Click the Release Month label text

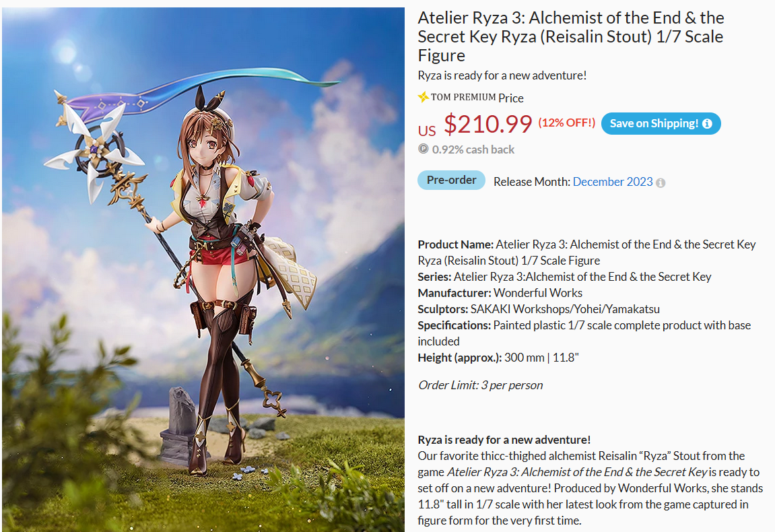[532, 182]
